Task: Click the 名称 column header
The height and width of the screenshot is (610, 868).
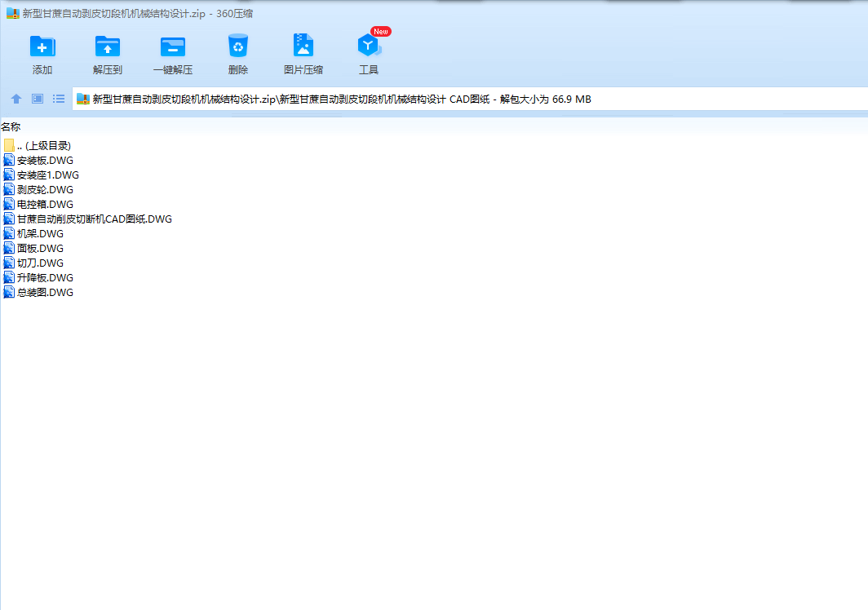Action: click(x=11, y=126)
